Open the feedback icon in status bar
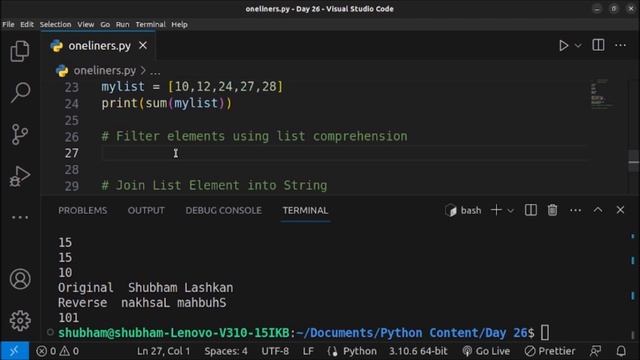 (595, 351)
